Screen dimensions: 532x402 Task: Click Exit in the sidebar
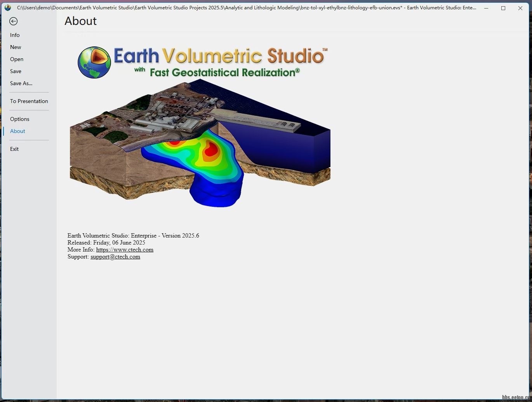(14, 149)
